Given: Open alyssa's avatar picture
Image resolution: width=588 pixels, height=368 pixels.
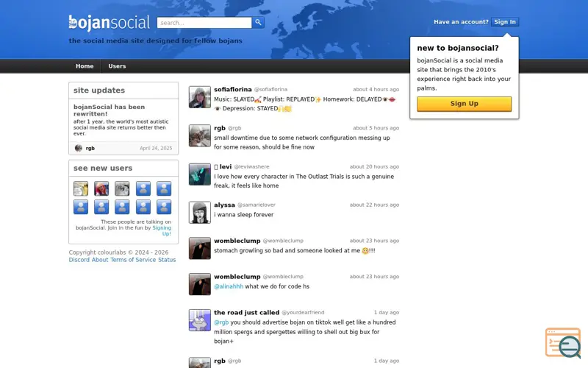Looking at the screenshot, I should point(199,213).
